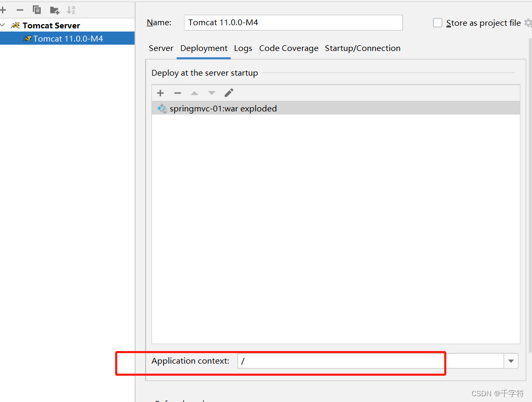The width and height of the screenshot is (532, 402).
Task: Edit the deployment artifact with pencil icon
Action: click(x=229, y=93)
